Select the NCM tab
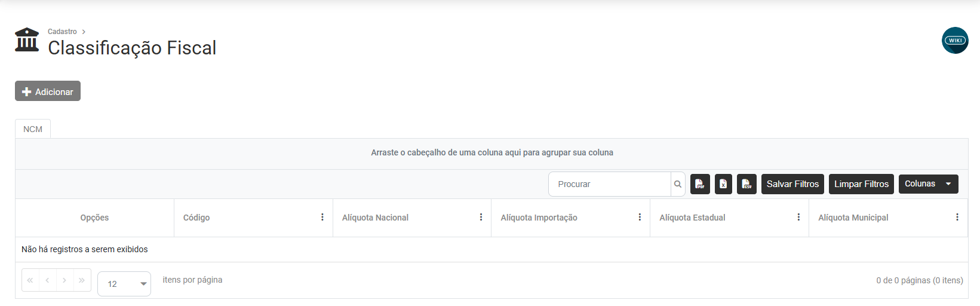980x306 pixels. 33,129
